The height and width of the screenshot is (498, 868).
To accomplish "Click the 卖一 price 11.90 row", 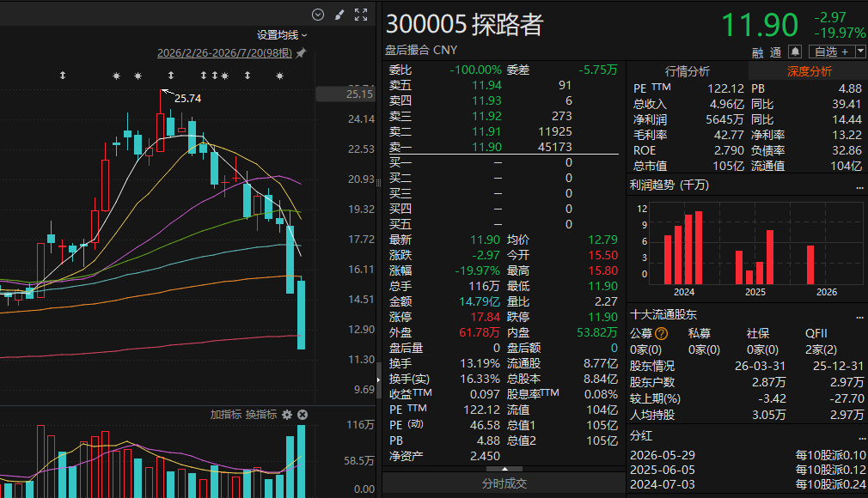I will coord(504,147).
